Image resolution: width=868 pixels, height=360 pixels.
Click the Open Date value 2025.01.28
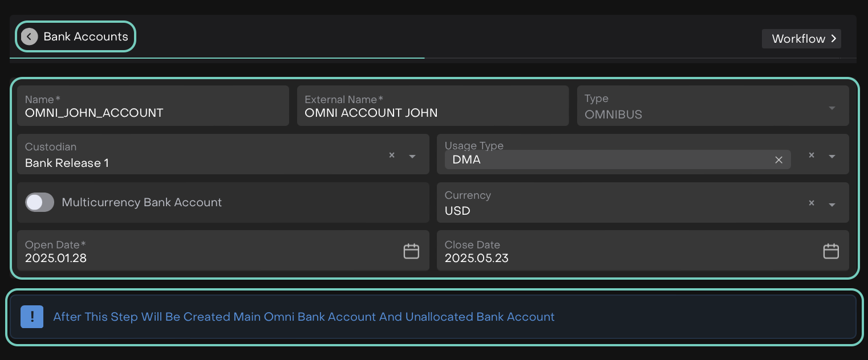pyautogui.click(x=56, y=258)
